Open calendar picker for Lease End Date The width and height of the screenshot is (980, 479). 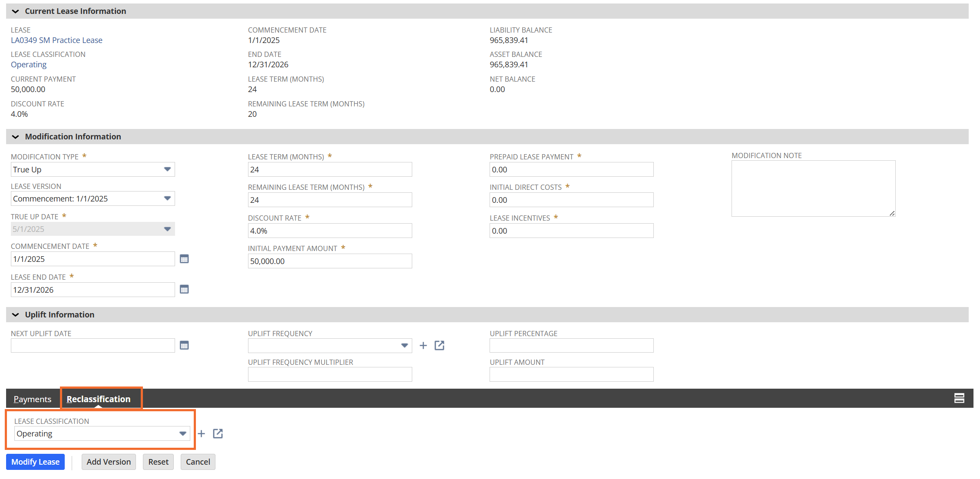point(184,289)
